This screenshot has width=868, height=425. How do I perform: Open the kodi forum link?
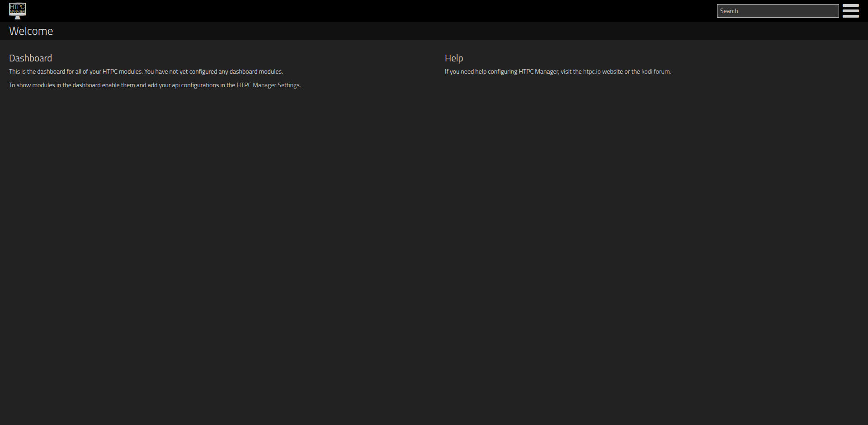coord(656,71)
